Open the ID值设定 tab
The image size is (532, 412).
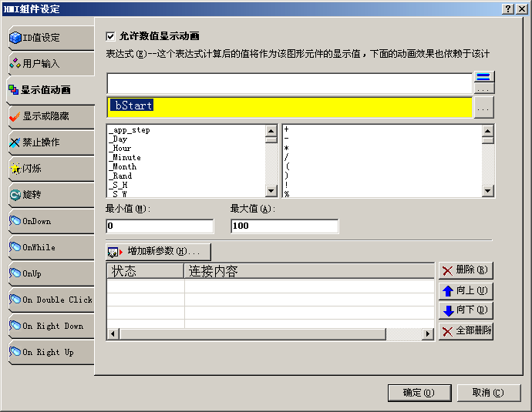pos(46,38)
